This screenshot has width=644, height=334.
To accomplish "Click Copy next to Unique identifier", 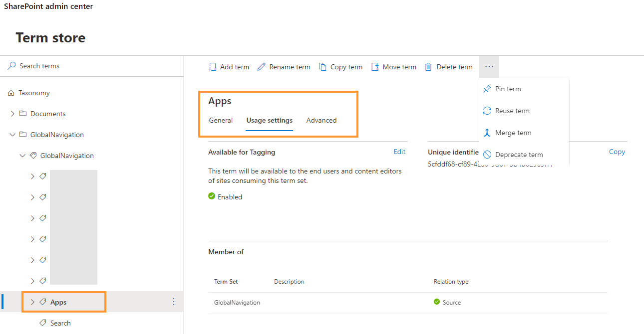I will coord(617,152).
